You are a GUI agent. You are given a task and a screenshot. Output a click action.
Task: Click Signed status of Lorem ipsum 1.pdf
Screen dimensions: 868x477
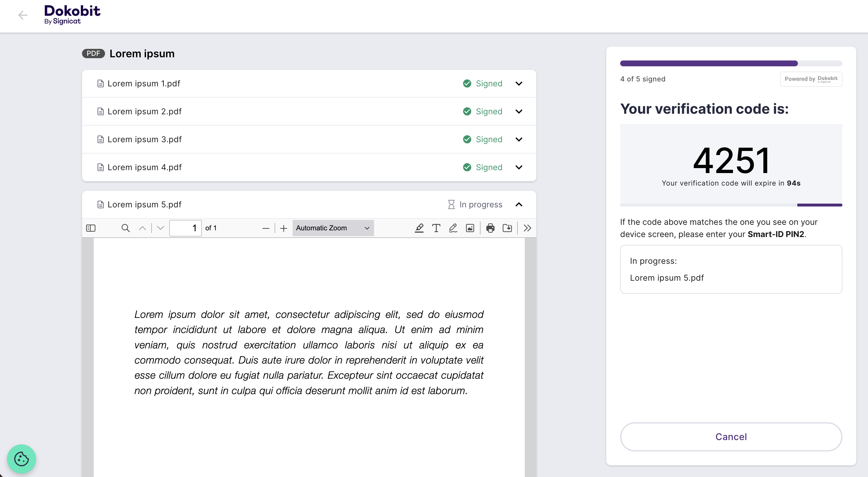pyautogui.click(x=489, y=83)
